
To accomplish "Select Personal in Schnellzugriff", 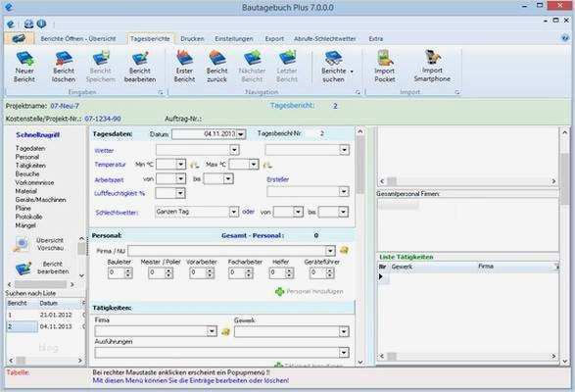I will [x=27, y=157].
